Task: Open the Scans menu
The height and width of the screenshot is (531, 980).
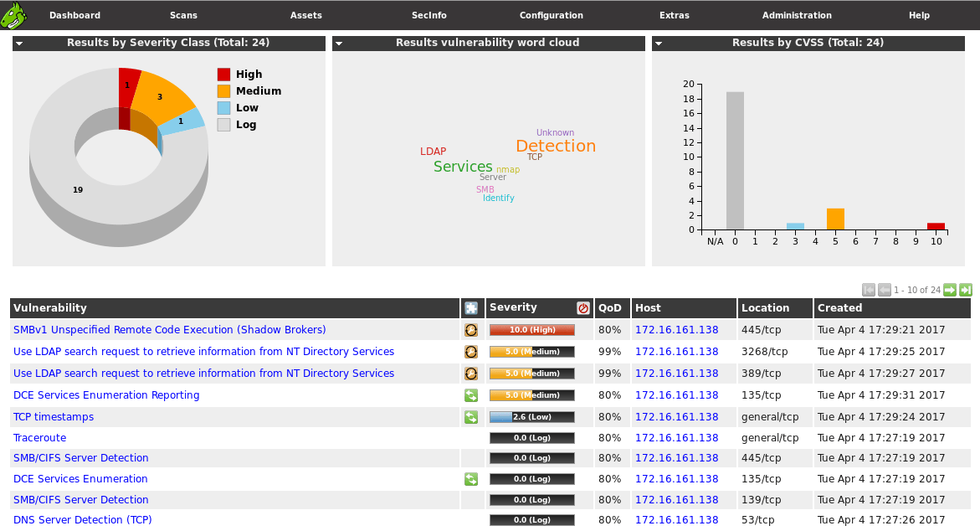Action: point(182,15)
